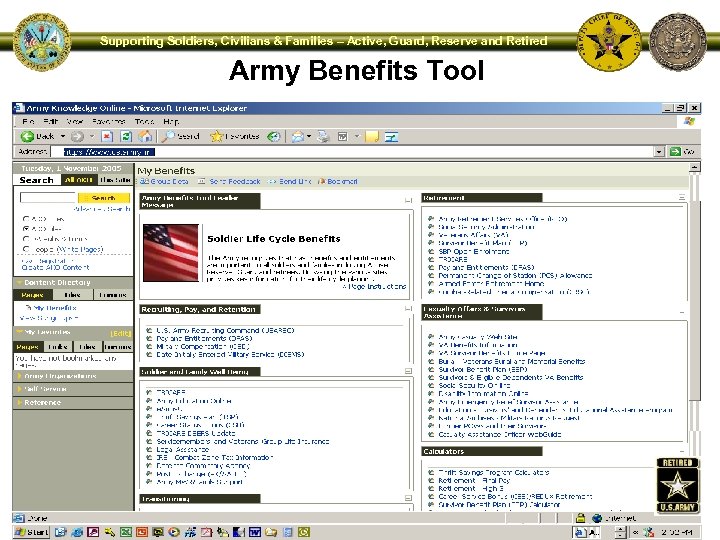720x540 pixels.
Task: Collapse the My Favorites section
Action: (20, 332)
